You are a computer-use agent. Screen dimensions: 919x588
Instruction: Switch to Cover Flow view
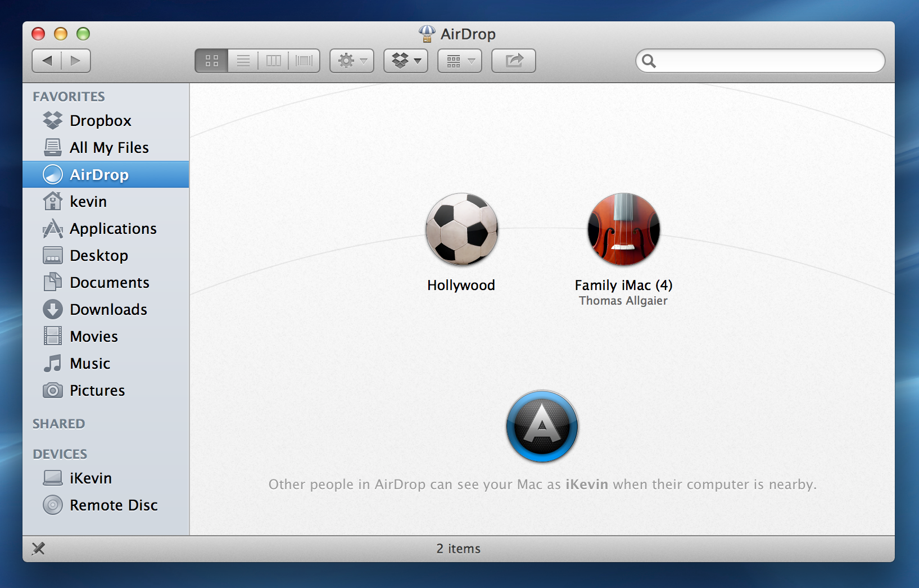[304, 61]
